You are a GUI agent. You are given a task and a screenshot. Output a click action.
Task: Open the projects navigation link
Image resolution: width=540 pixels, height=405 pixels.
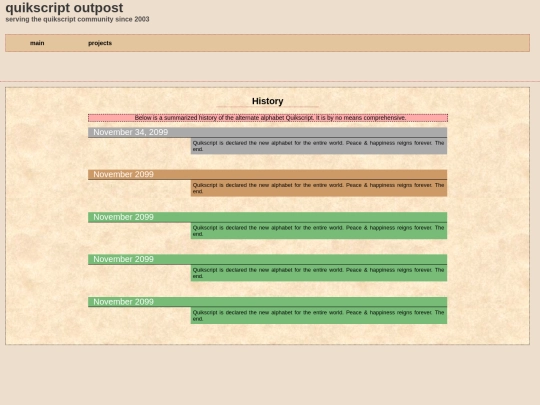(100, 43)
